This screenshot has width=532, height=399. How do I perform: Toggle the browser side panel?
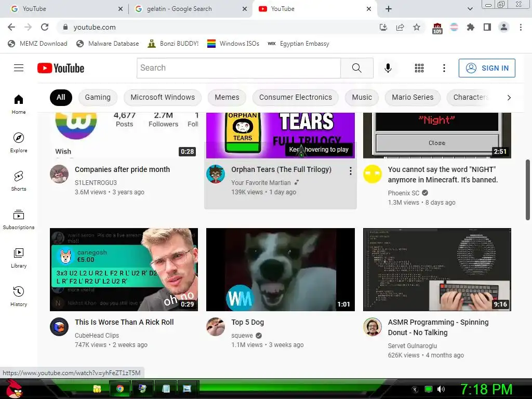coord(487,27)
